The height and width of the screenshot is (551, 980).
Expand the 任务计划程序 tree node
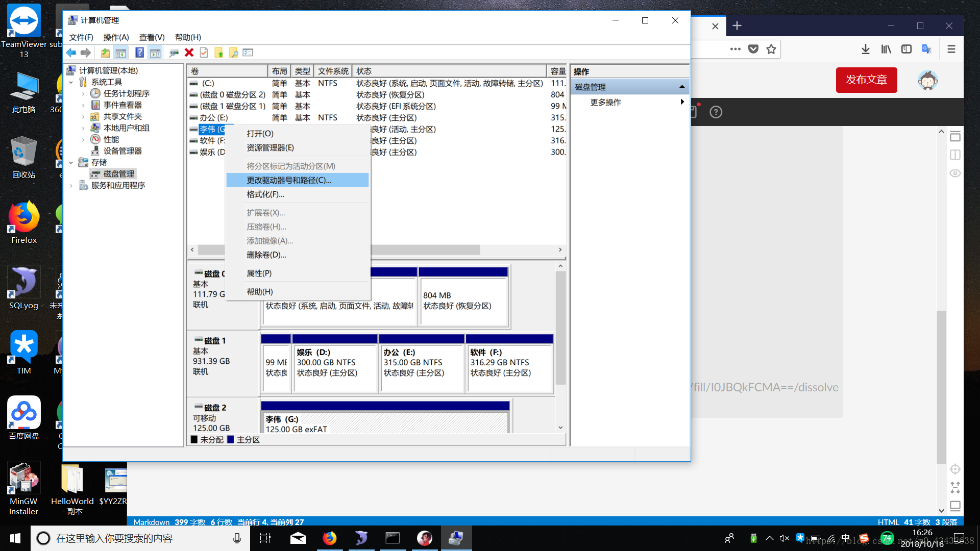click(x=83, y=93)
